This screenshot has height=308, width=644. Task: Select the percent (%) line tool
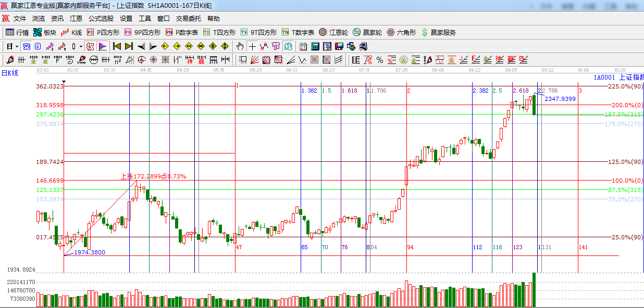[x=380, y=60]
